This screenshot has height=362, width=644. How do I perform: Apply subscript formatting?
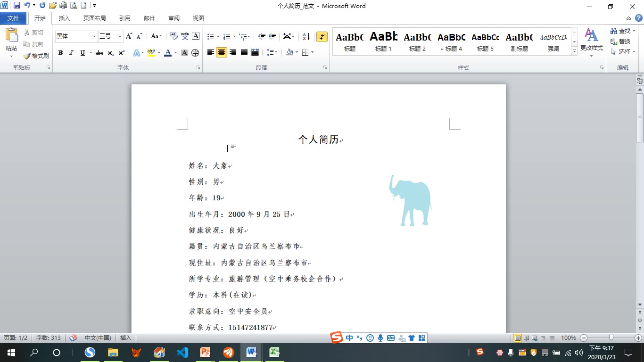[110, 52]
